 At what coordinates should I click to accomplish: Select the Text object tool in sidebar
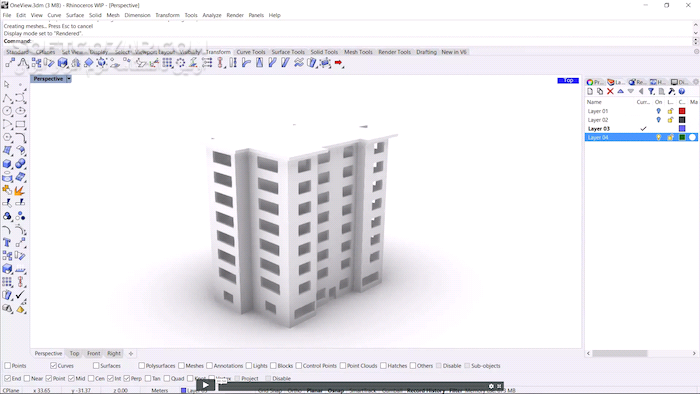pos(7,242)
